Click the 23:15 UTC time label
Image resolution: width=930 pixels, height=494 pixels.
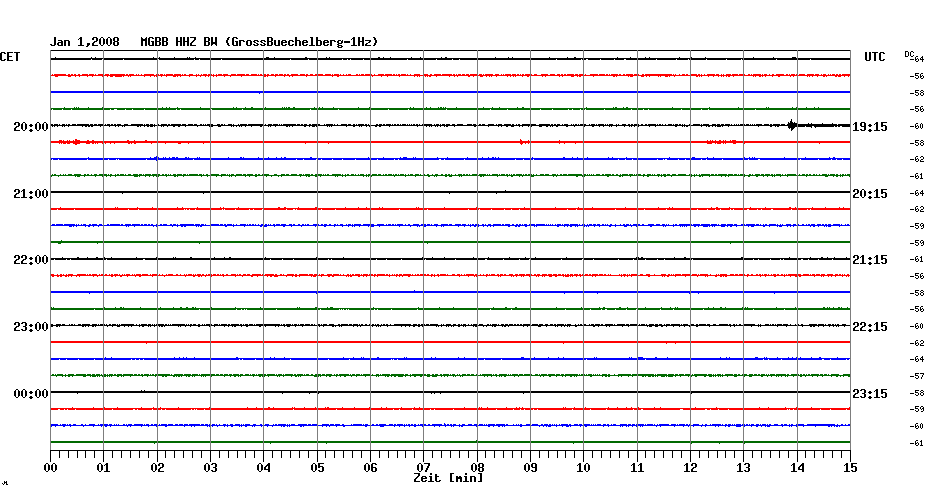[870, 394]
